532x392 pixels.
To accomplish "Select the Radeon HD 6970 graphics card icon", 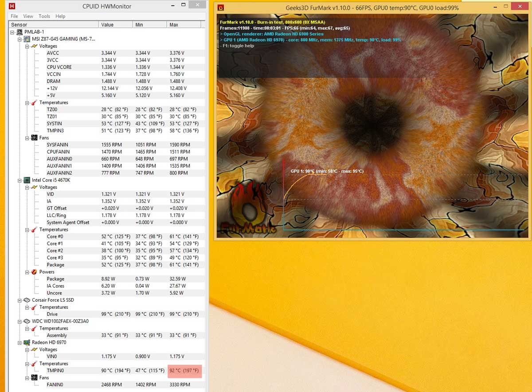I will [27, 342].
